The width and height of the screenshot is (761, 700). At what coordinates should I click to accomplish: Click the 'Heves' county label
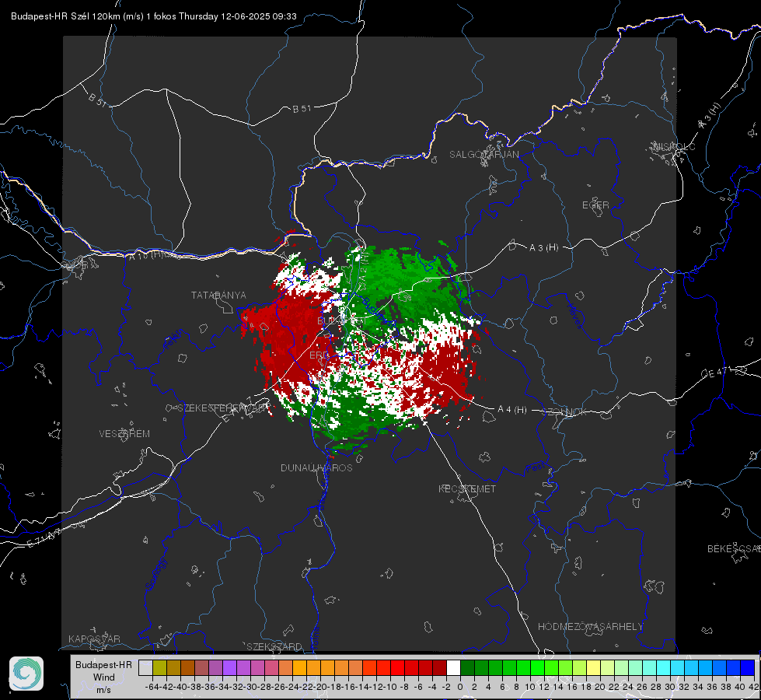(574, 315)
